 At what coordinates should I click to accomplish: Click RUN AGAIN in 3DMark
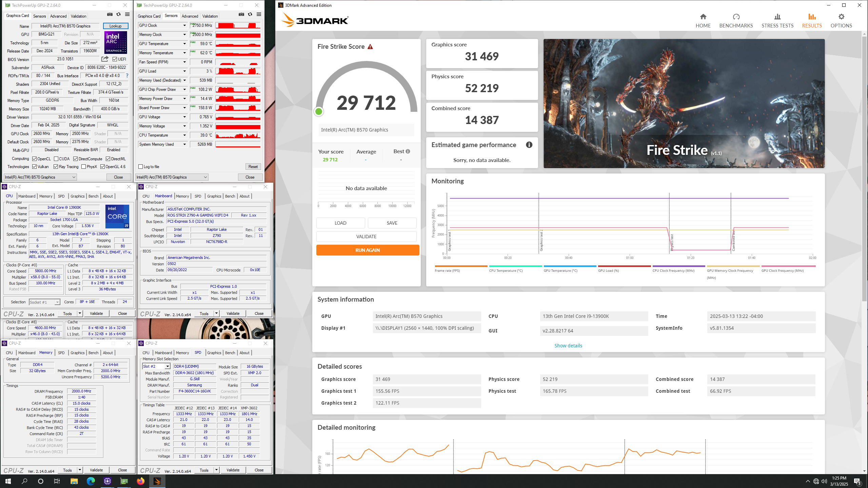click(x=368, y=250)
